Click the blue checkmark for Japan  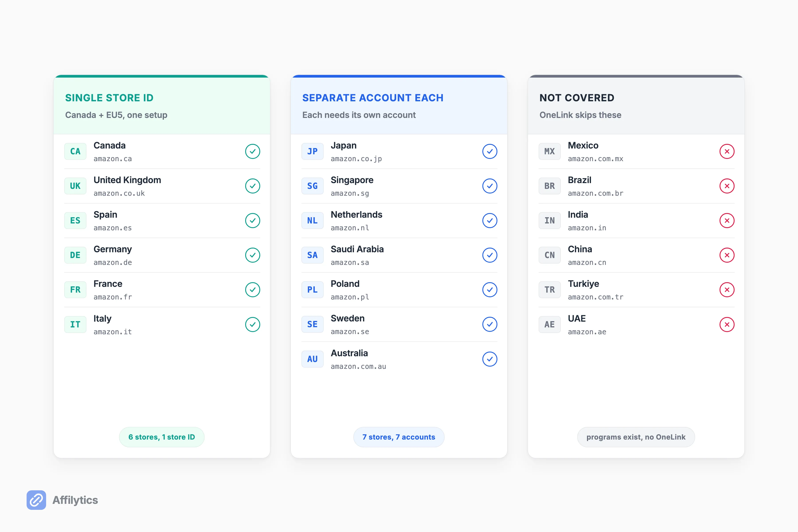tap(490, 151)
